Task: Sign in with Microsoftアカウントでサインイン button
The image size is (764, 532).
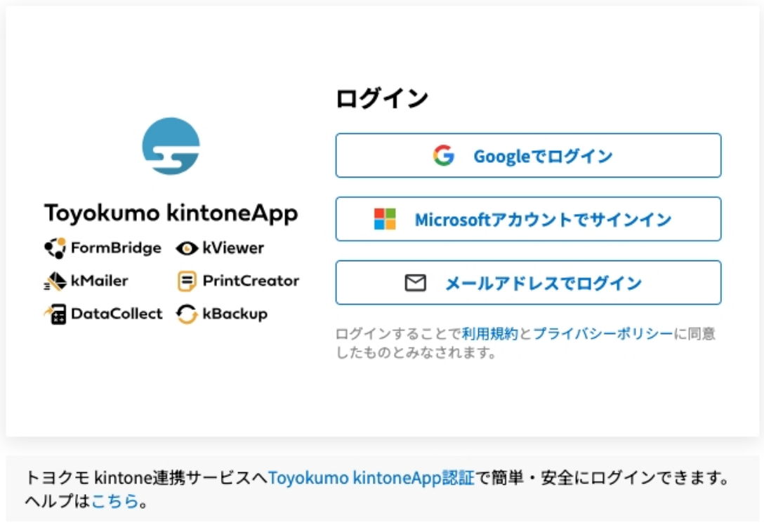Action: pos(528,219)
